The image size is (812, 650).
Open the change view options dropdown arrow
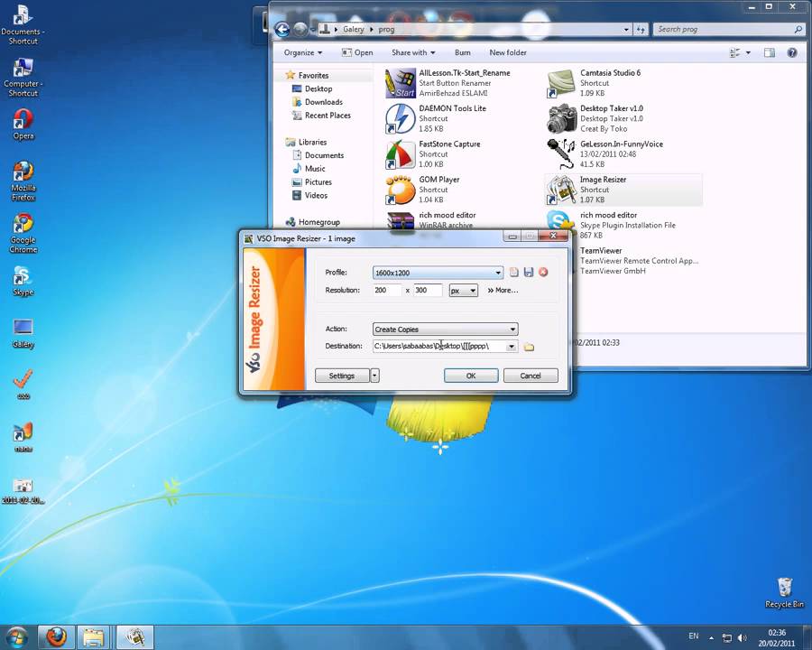[748, 52]
